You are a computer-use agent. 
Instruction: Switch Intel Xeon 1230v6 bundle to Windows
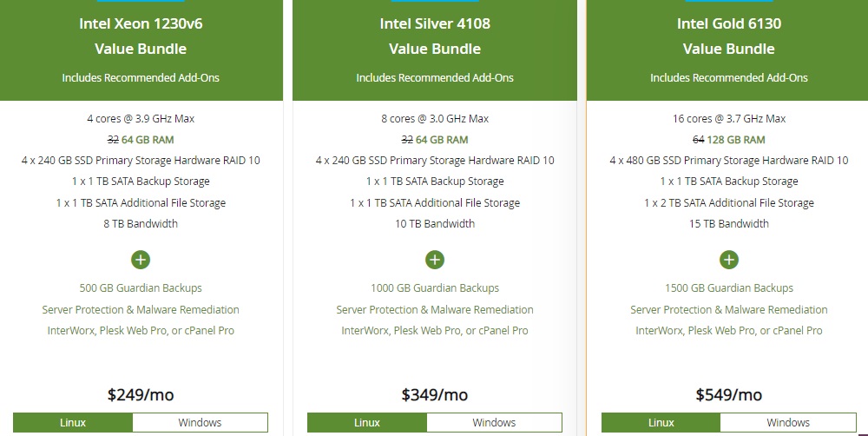coord(200,423)
